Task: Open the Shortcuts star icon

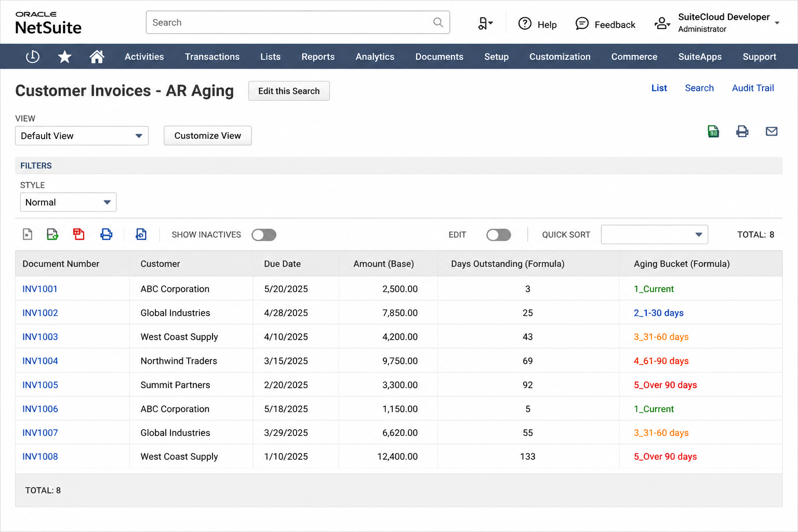Action: (64, 57)
